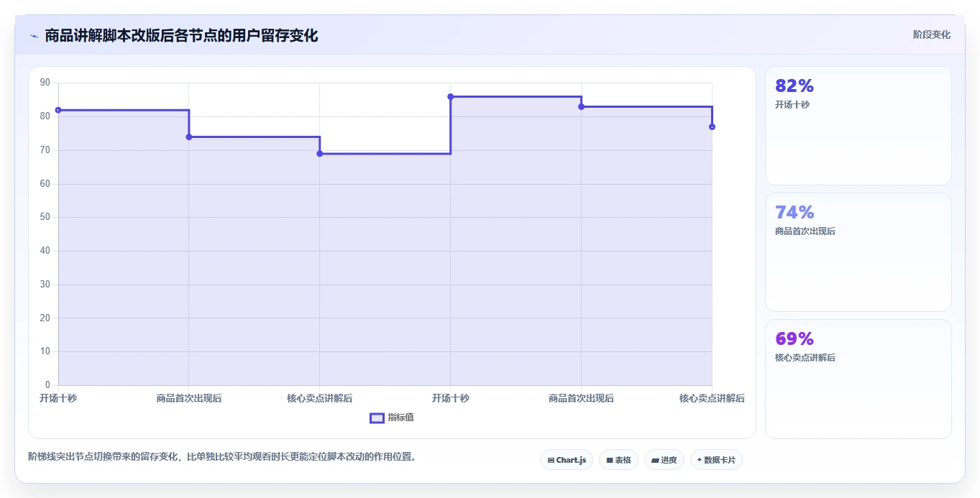Click the y-axis label 70
This screenshot has width=980, height=498.
[x=45, y=150]
